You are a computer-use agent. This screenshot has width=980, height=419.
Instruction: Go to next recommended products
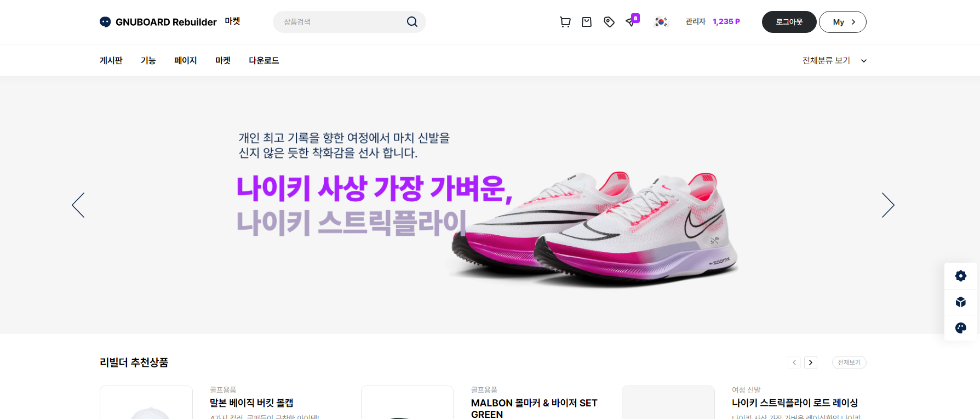[811, 363]
